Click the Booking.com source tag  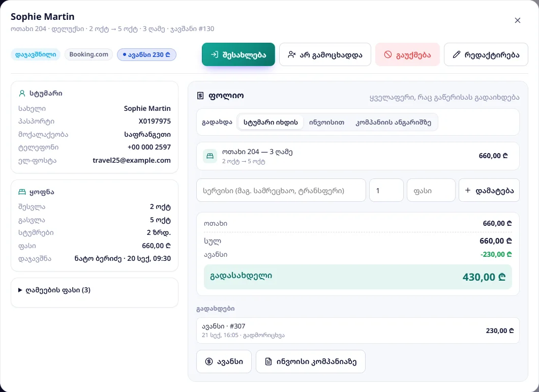[88, 54]
